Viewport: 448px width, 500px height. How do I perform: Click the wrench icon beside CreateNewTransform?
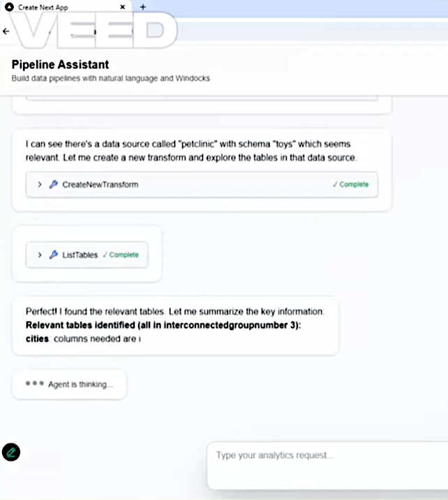tap(54, 185)
